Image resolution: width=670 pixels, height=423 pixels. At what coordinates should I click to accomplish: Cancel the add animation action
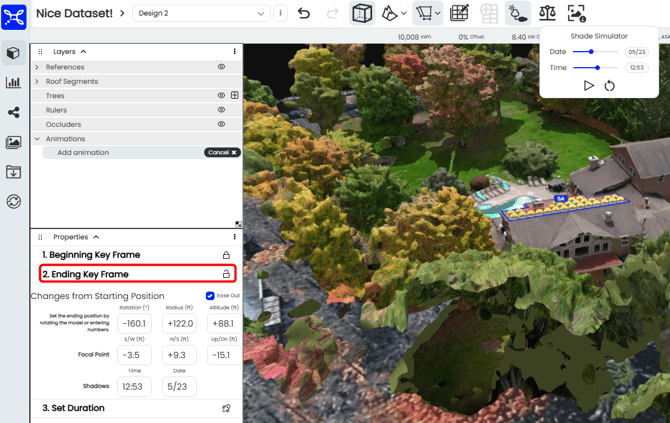tap(222, 153)
